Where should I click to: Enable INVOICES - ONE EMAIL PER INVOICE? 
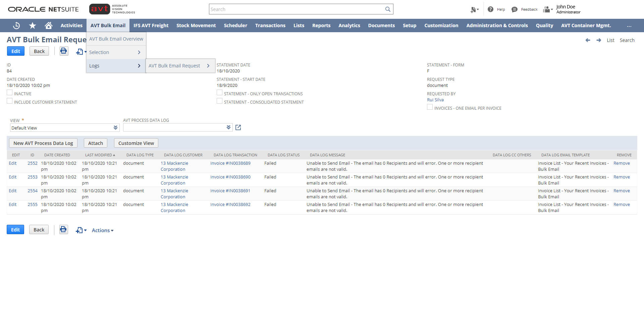[x=430, y=107]
